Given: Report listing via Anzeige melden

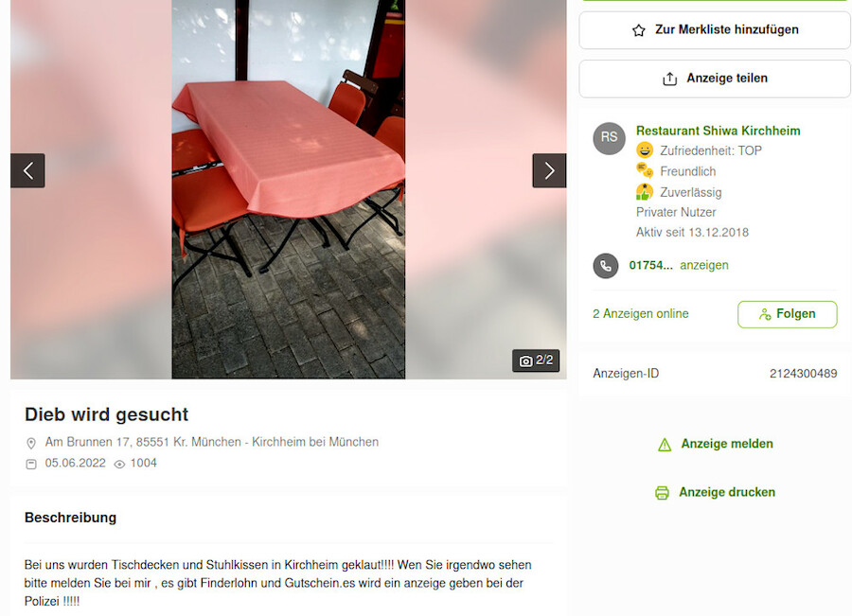Looking at the screenshot, I should pyautogui.click(x=726, y=444).
